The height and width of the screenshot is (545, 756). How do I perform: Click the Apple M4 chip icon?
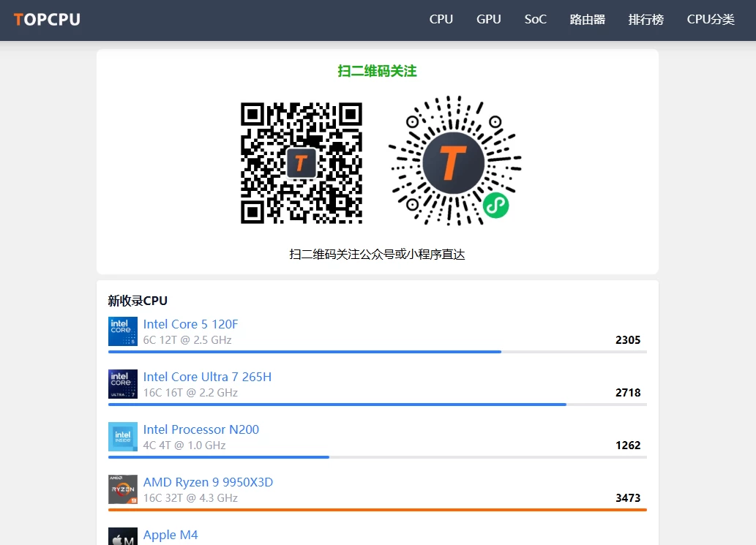point(122,537)
